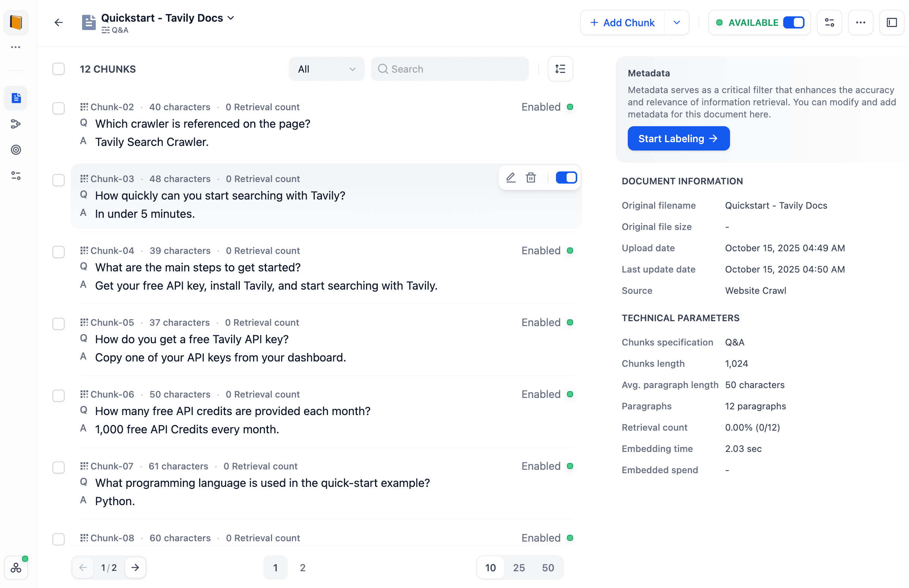Open the Documents icon in sidebar
The image size is (909, 588).
[16, 98]
